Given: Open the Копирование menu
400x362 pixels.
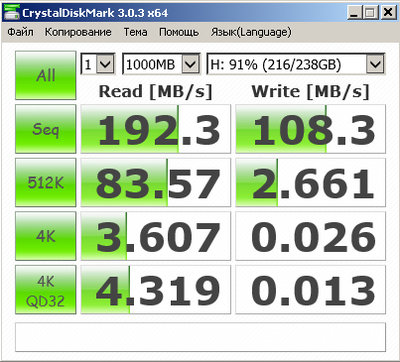Looking at the screenshot, I should pyautogui.click(x=78, y=32).
